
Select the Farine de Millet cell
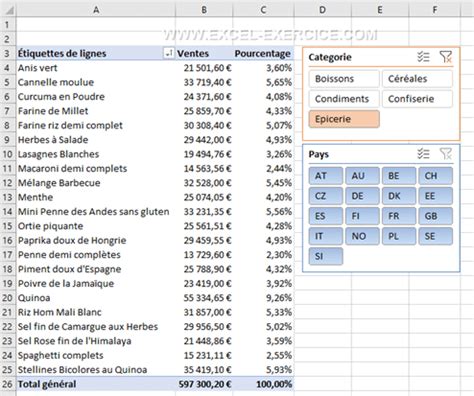(96, 111)
